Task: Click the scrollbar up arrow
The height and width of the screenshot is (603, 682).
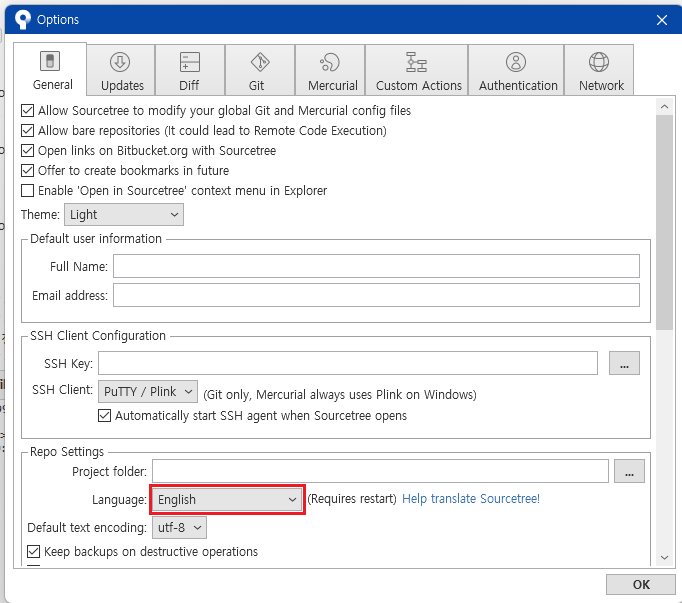Action: coord(664,106)
